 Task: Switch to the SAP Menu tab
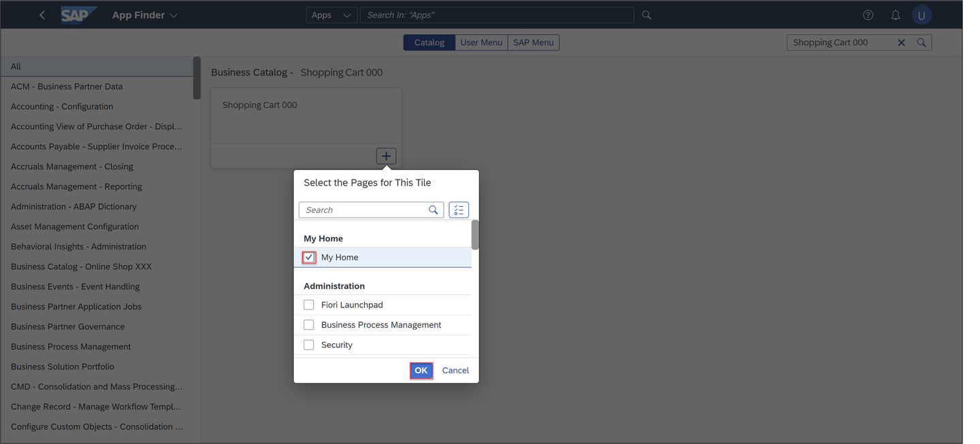click(533, 42)
